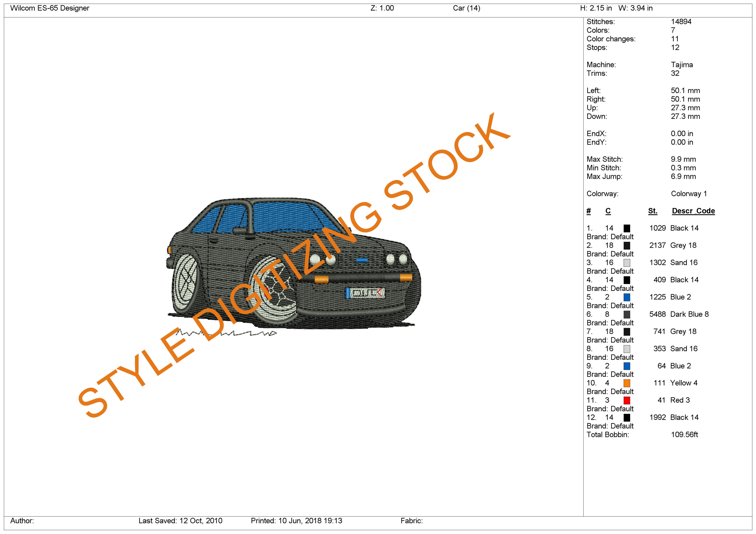
Task: Click the Dark Blue 8 swatch in row 6
Action: pyautogui.click(x=627, y=314)
